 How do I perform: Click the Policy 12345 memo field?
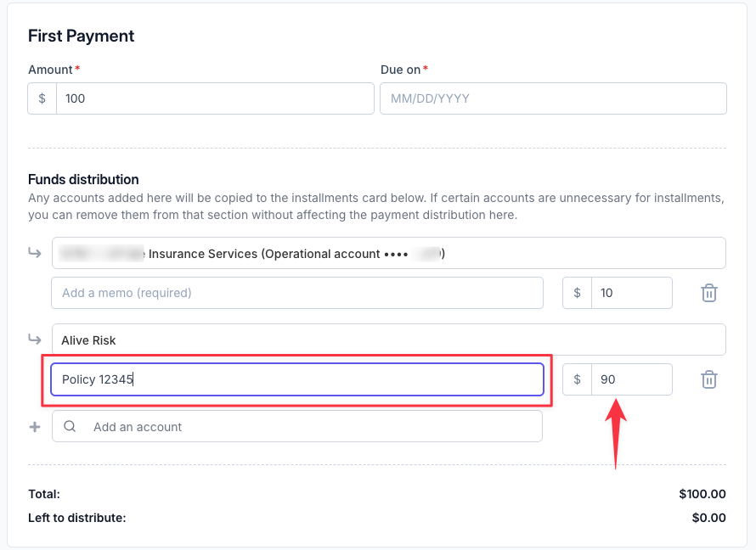click(x=297, y=379)
